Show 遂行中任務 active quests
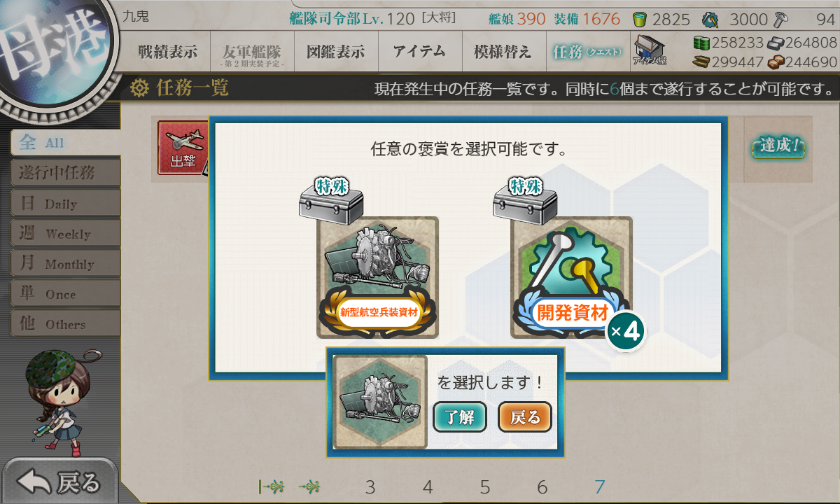 click(65, 173)
